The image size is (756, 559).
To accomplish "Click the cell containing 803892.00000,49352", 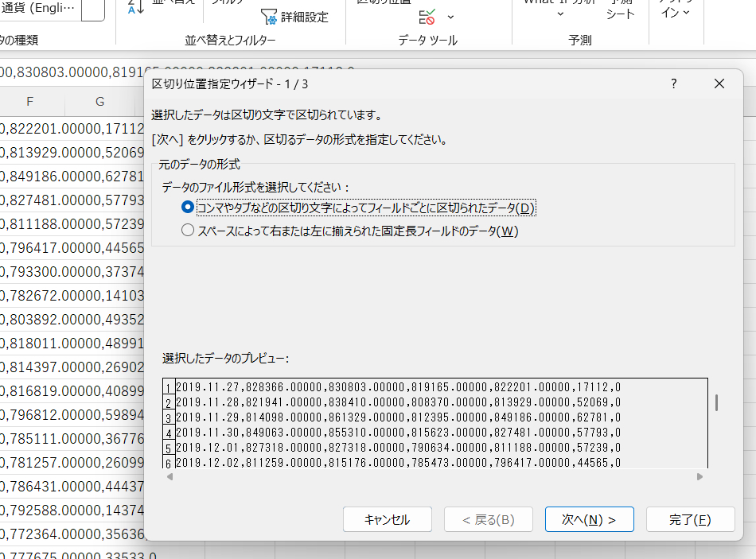I will coord(72,320).
